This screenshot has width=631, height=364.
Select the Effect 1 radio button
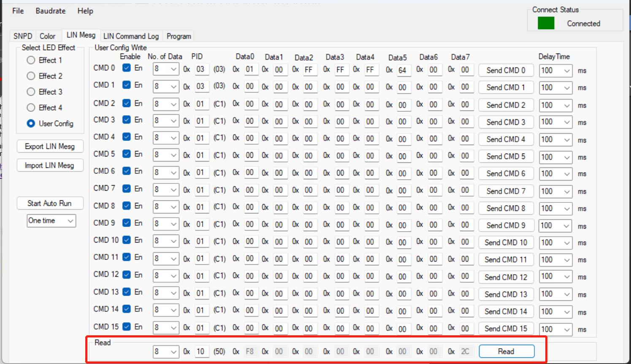[x=31, y=60]
